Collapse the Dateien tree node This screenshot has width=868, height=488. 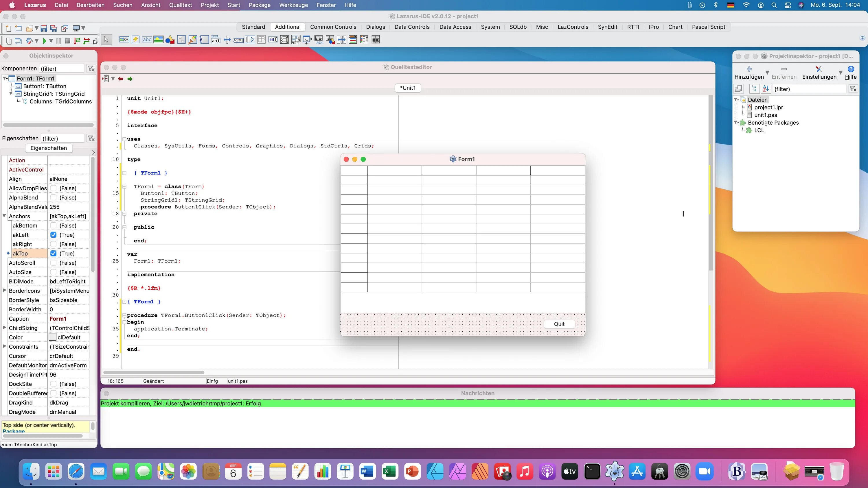[x=736, y=100]
